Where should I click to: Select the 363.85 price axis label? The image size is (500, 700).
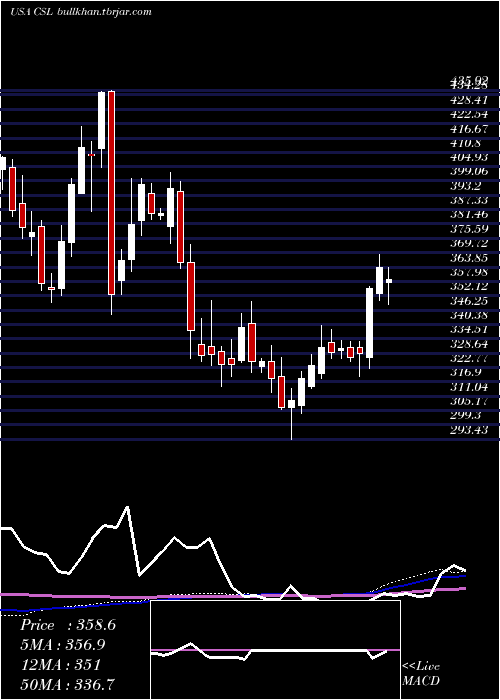469,258
